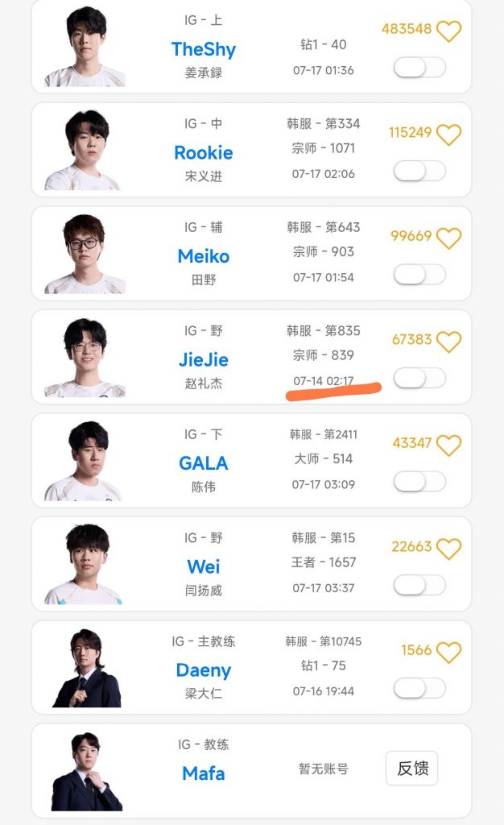Enable GALA's toggle switch
Screen dimensions: 504x825
(x=419, y=482)
